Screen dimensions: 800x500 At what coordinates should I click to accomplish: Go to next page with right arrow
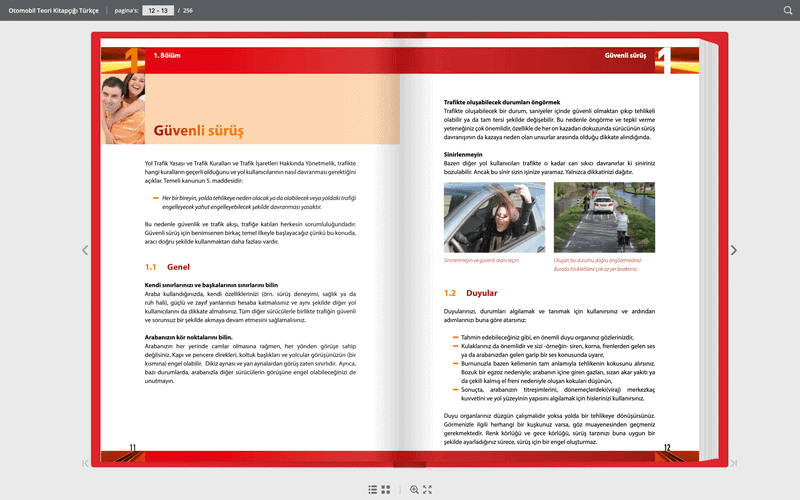[734, 250]
